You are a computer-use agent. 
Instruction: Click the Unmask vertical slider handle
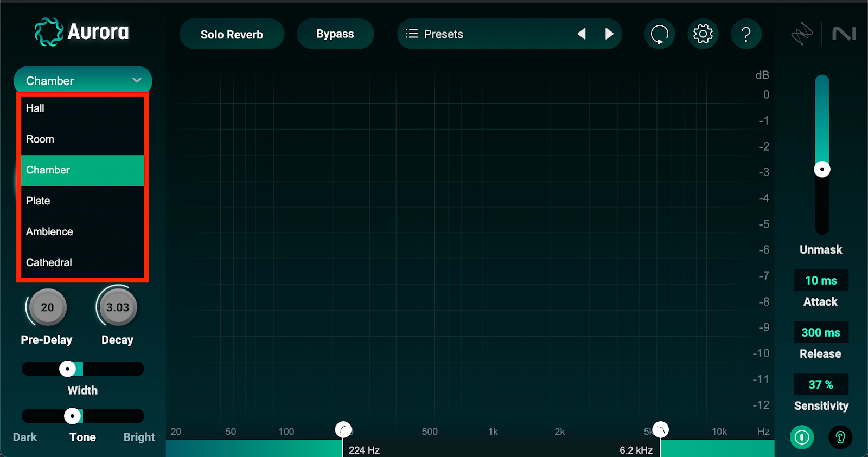pyautogui.click(x=822, y=169)
